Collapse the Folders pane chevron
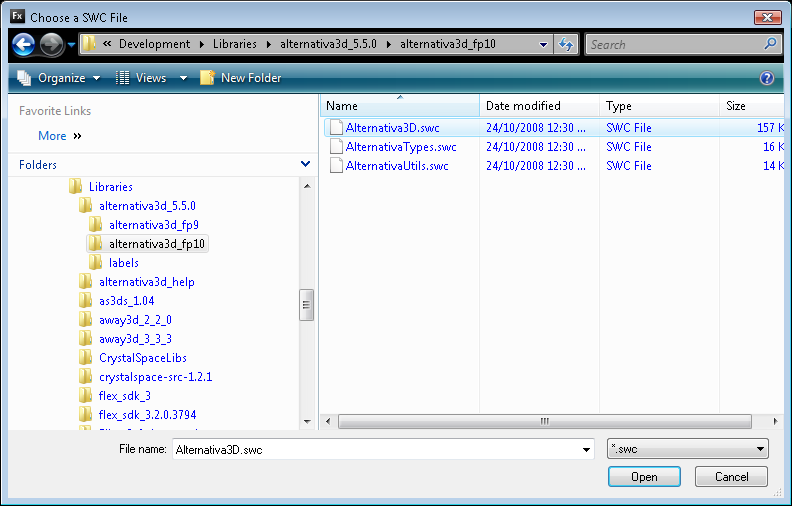This screenshot has height=506, width=792. 305,164
